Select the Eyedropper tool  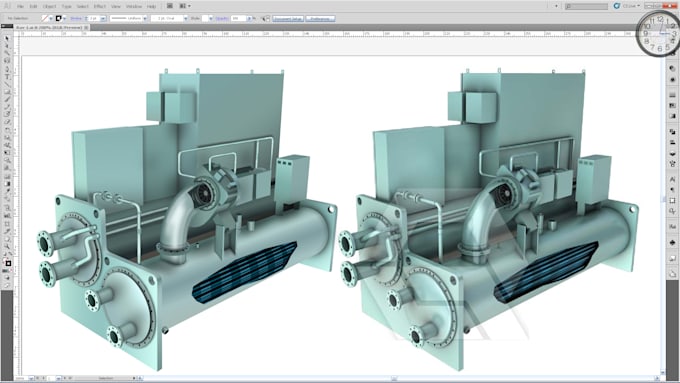click(x=7, y=191)
